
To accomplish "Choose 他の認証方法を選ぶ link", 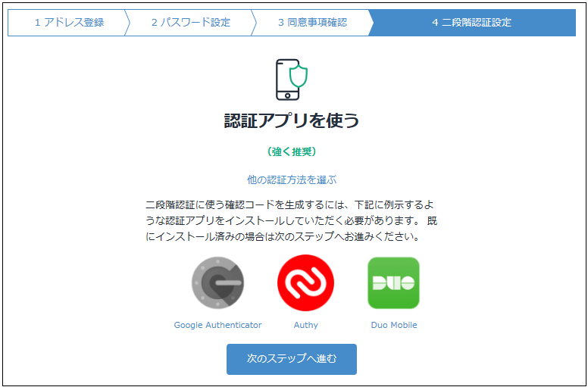I will click(292, 180).
